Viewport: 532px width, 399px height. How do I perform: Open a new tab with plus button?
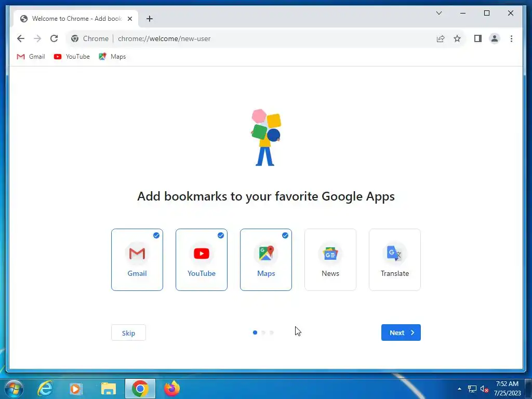click(x=149, y=19)
